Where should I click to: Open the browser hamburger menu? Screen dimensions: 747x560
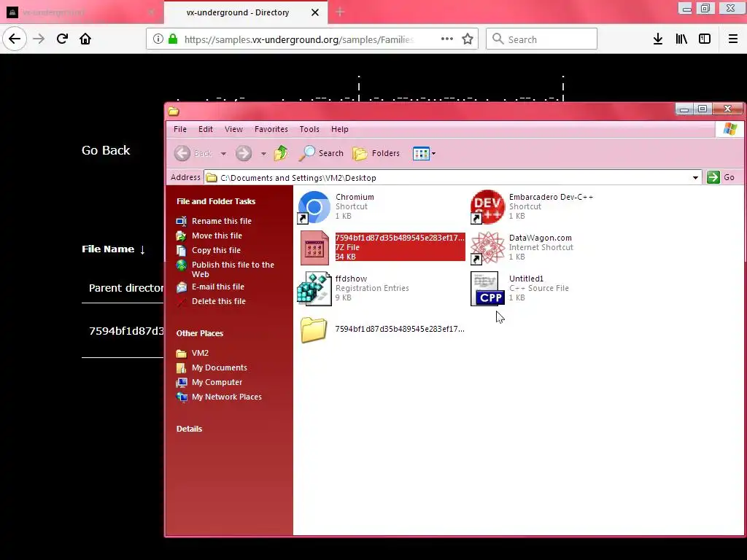coord(733,39)
